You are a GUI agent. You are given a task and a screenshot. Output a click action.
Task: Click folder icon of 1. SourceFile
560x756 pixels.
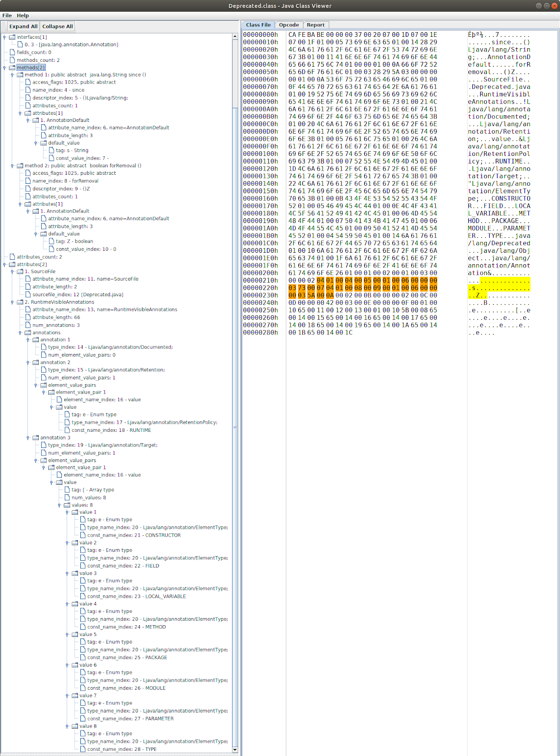tap(20, 271)
